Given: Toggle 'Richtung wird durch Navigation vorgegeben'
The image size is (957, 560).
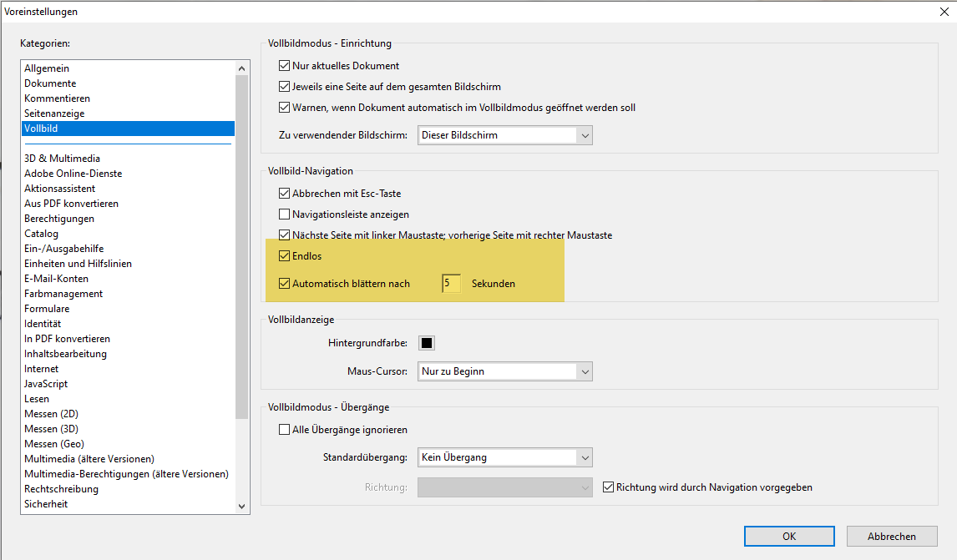Looking at the screenshot, I should 608,487.
